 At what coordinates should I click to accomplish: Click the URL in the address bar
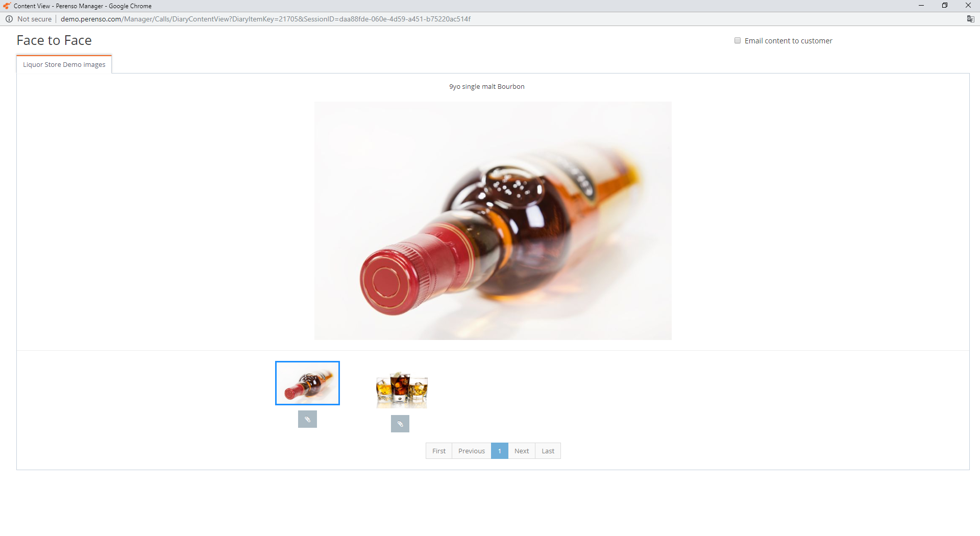pyautogui.click(x=265, y=19)
